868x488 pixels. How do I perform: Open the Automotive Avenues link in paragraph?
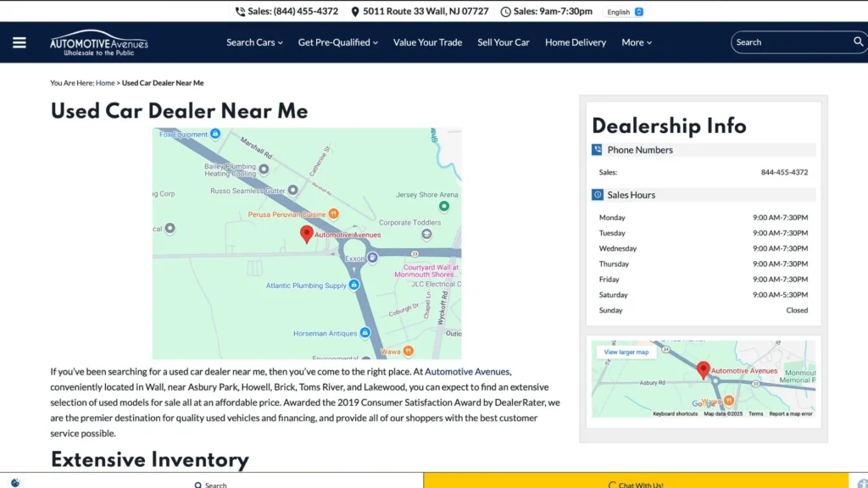467,372
